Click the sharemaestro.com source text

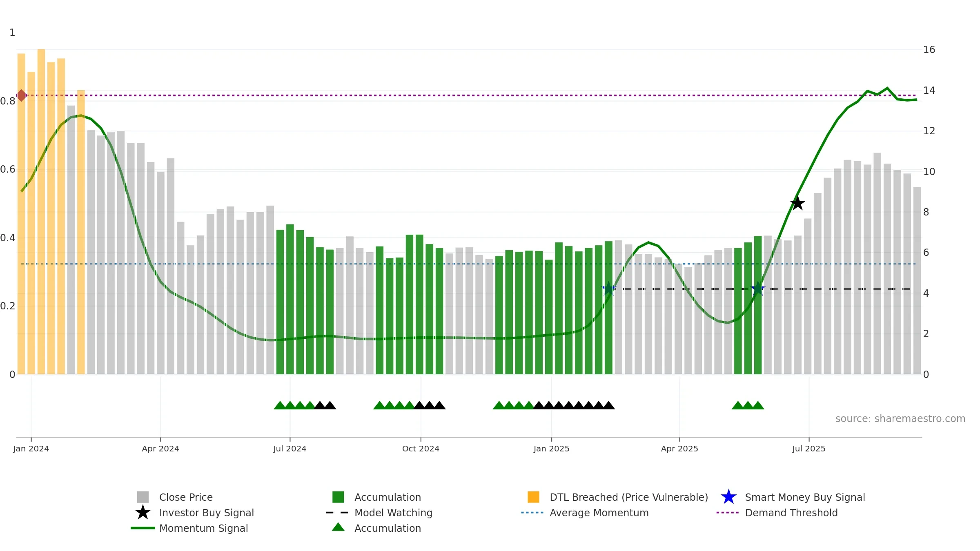900,419
